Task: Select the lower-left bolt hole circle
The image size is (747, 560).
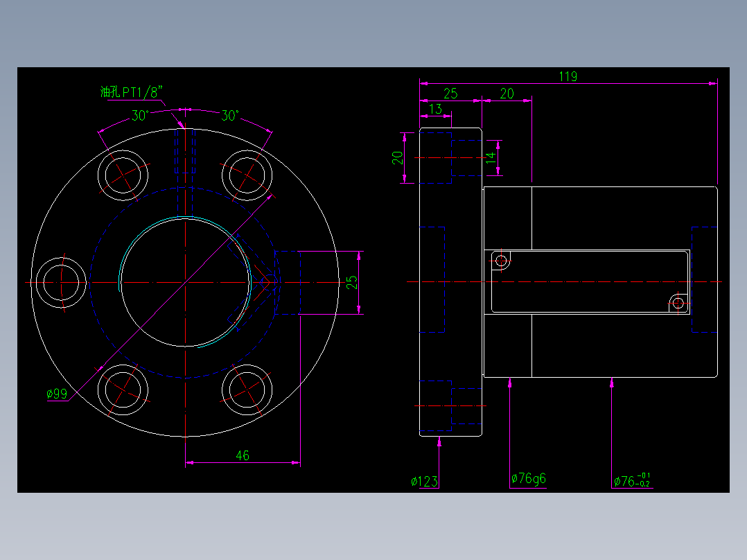Action: click(x=123, y=390)
